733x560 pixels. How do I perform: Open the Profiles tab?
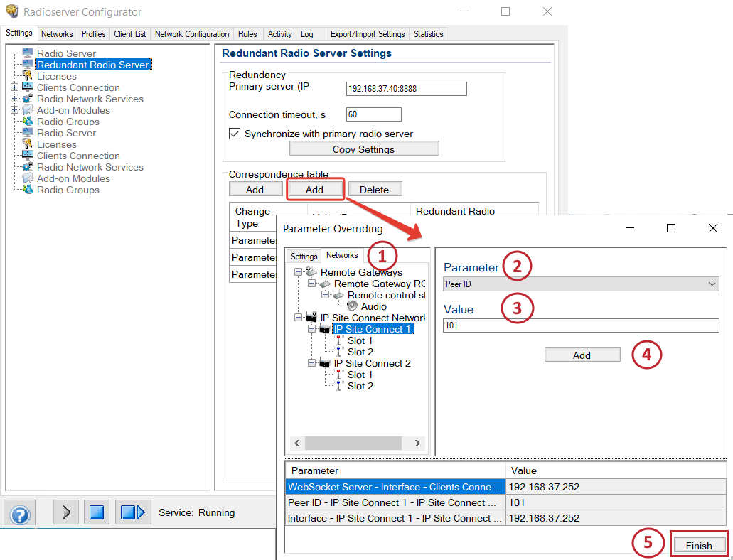94,34
